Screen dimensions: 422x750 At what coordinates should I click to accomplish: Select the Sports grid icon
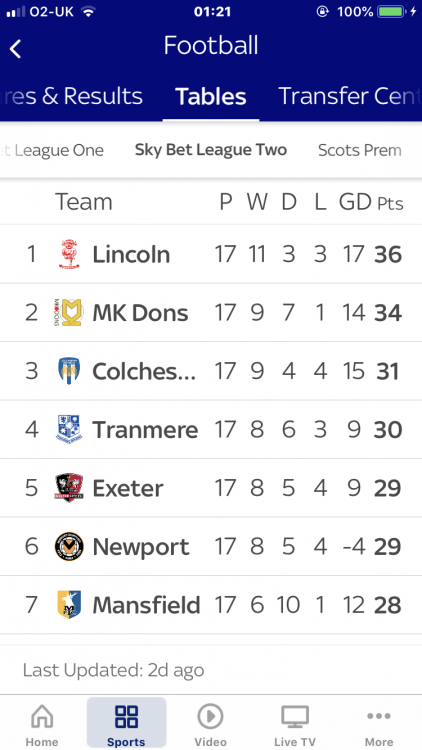click(x=126, y=717)
